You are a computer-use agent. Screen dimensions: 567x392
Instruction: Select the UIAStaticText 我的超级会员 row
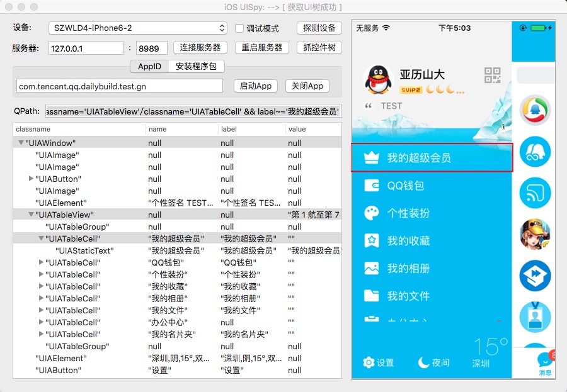(177, 250)
